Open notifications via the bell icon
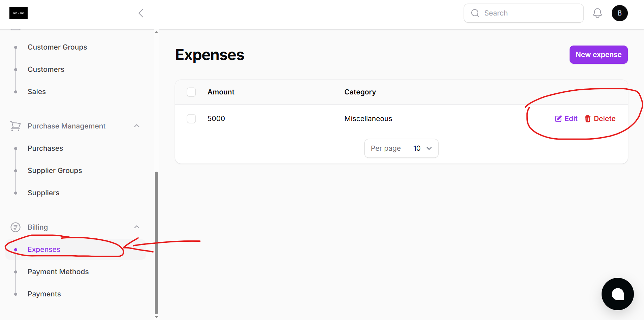The image size is (644, 320). point(598,13)
